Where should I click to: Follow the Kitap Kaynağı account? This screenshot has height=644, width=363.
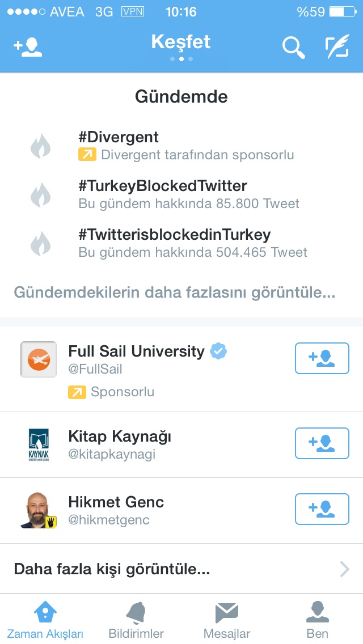pos(322,443)
